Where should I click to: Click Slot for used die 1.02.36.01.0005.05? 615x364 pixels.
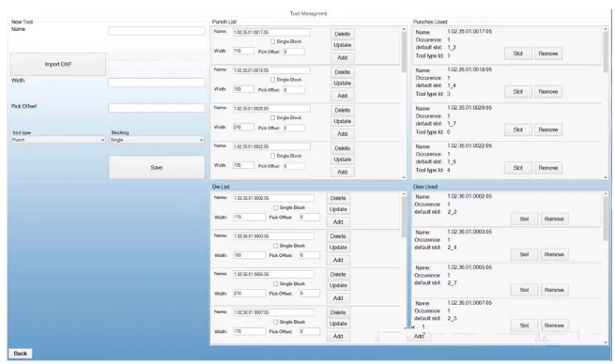click(524, 290)
